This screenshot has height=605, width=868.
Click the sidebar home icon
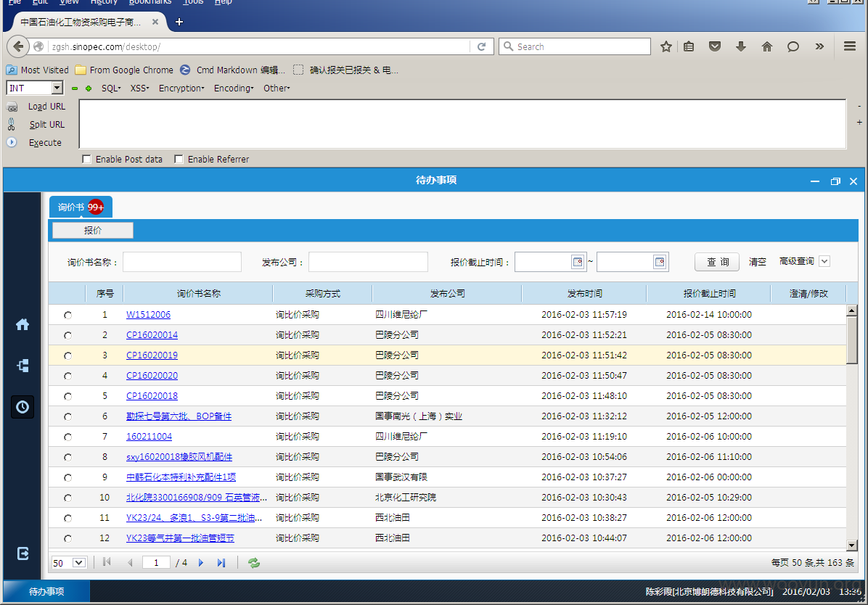click(x=22, y=324)
